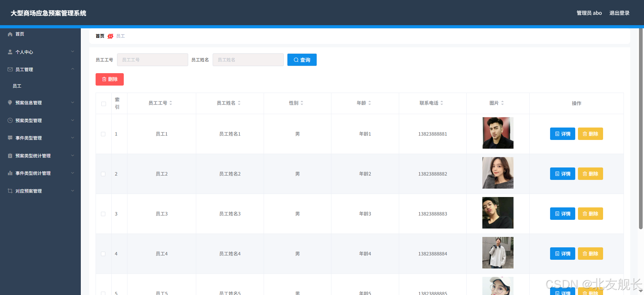Expand the 预案类型管理 chevron
The width and height of the screenshot is (644, 295).
[x=72, y=120]
